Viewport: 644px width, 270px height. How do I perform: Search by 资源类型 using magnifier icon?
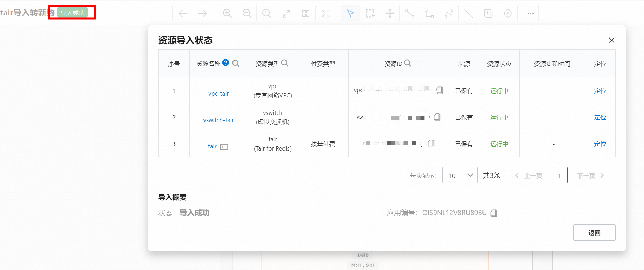285,63
